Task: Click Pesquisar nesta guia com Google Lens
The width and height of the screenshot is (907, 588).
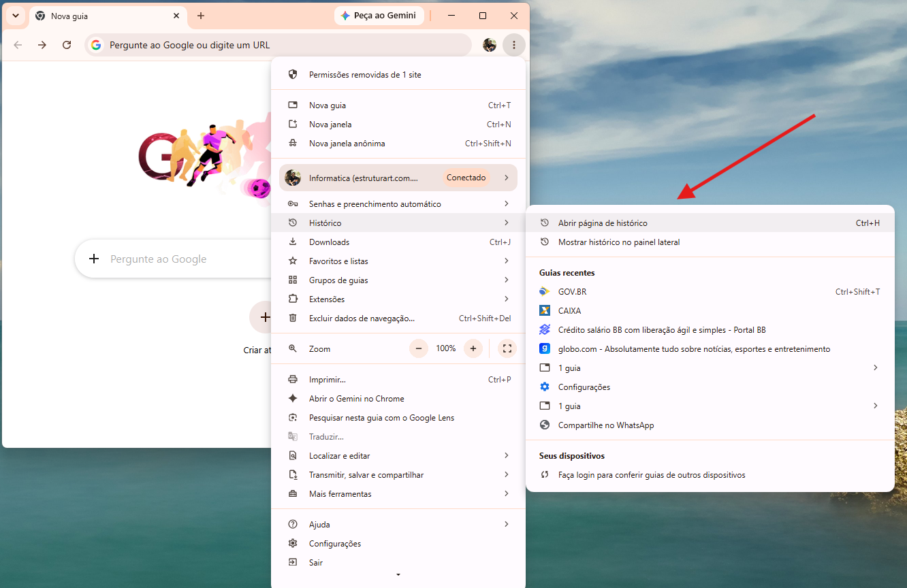Action: [x=398, y=418]
